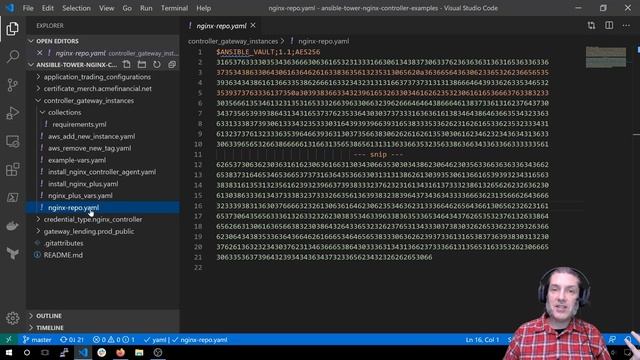
Task: Click remote window indicator in status bar
Action: pyautogui.click(x=9, y=340)
